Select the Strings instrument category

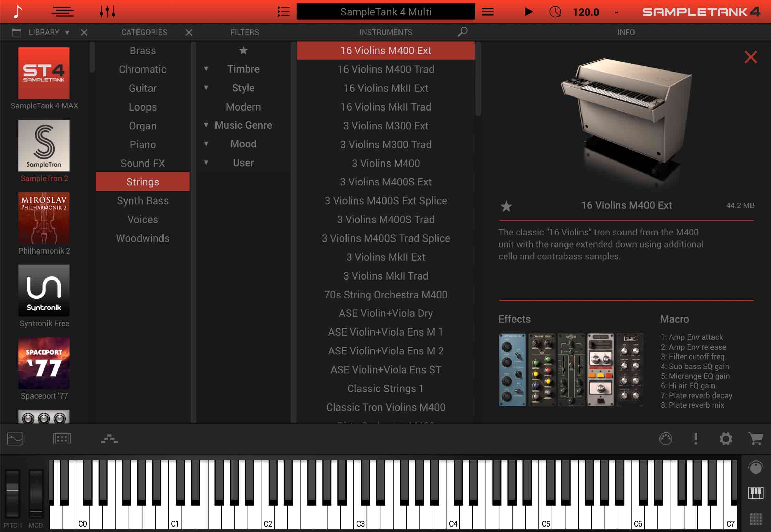click(x=142, y=182)
